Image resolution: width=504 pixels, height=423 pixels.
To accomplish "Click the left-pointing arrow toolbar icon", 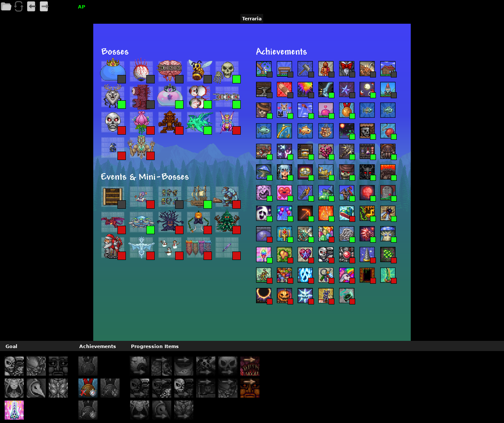I will point(31,6).
